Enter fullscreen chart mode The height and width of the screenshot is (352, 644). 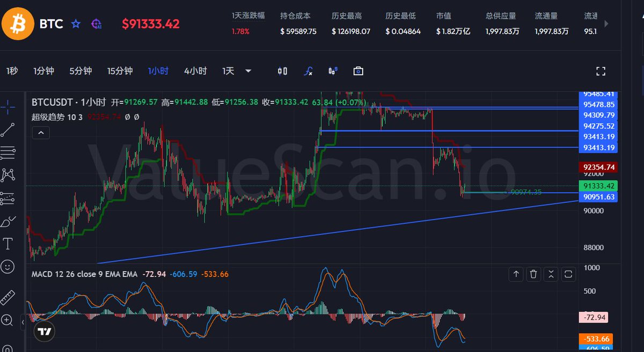click(601, 71)
